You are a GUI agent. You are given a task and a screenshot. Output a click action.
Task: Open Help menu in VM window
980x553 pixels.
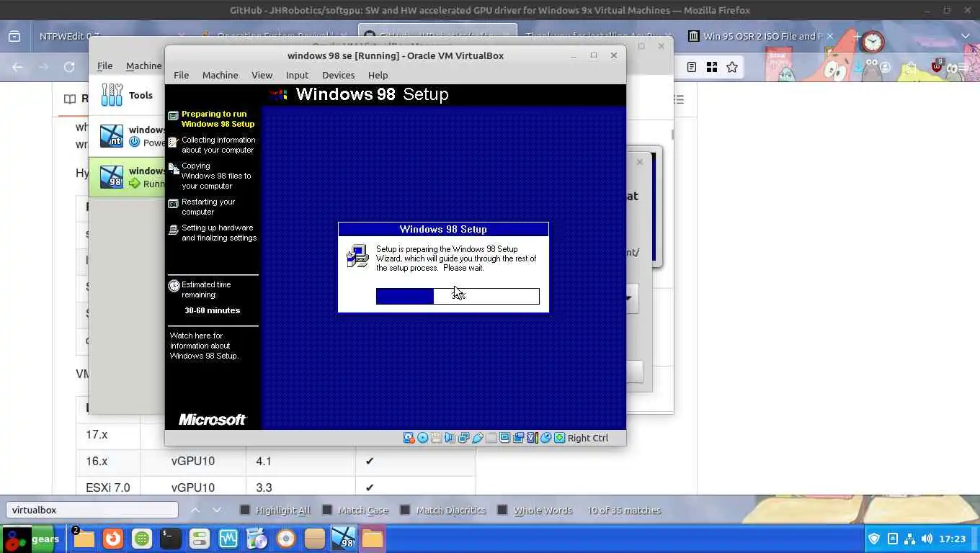click(378, 75)
